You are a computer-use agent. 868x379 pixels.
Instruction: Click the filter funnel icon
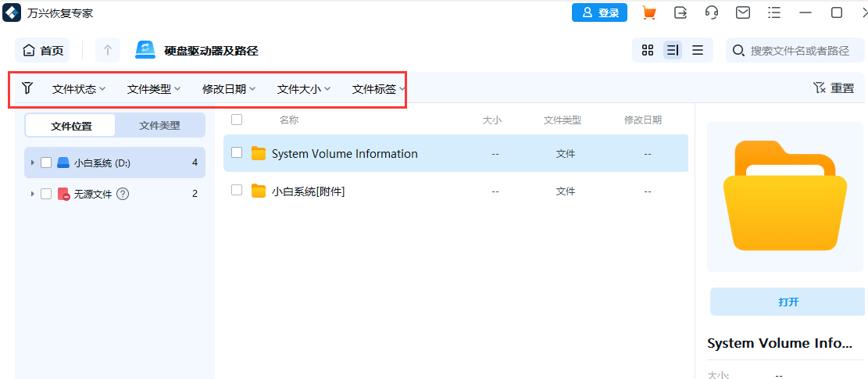click(27, 88)
